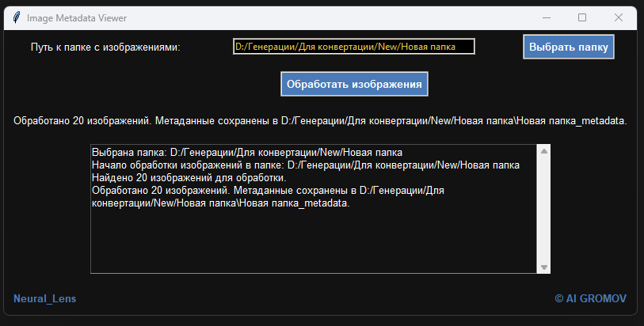Click the log scrollbar up arrow

543,151
